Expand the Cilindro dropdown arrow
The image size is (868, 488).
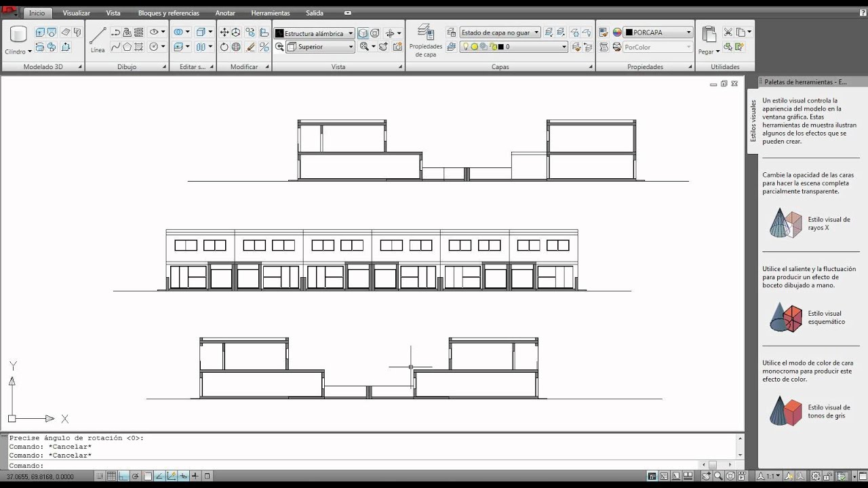(x=30, y=52)
